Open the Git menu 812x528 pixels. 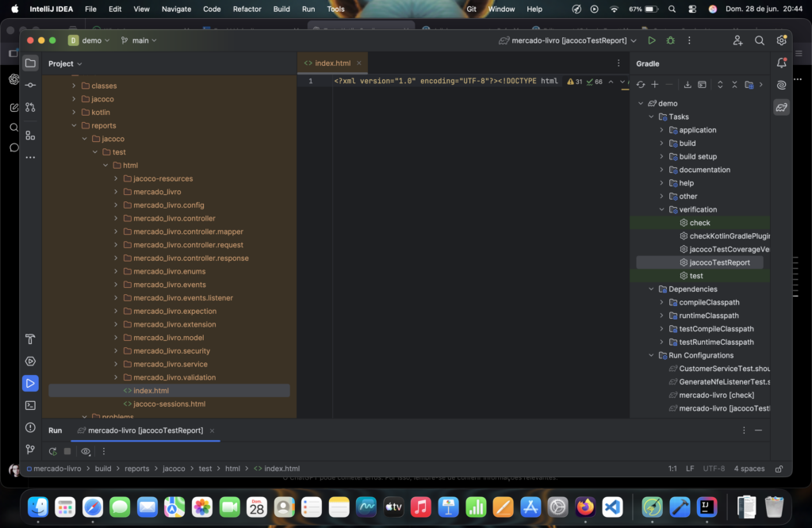click(471, 9)
